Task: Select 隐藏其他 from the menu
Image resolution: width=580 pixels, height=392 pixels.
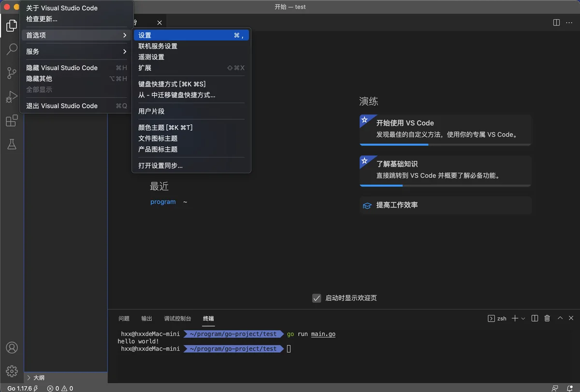Action: click(x=76, y=79)
